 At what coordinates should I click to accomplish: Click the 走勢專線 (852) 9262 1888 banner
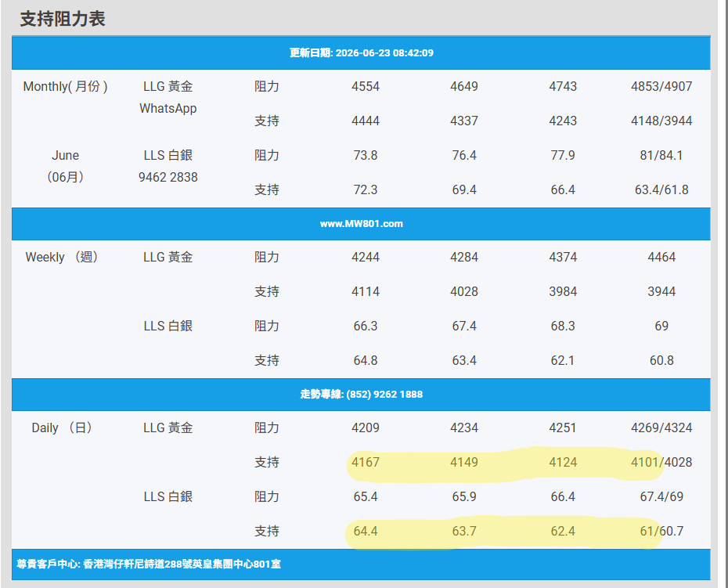coord(361,395)
